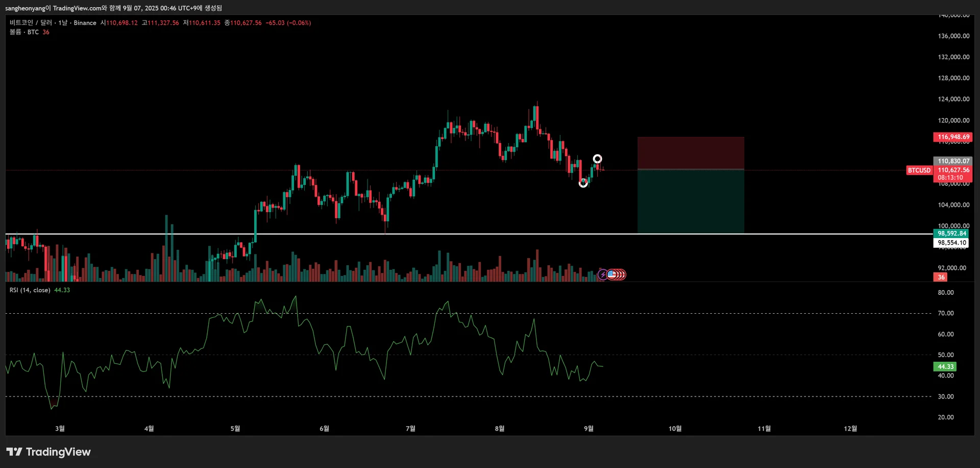Click the purple lightning event icon
980x468 pixels.
pyautogui.click(x=603, y=275)
